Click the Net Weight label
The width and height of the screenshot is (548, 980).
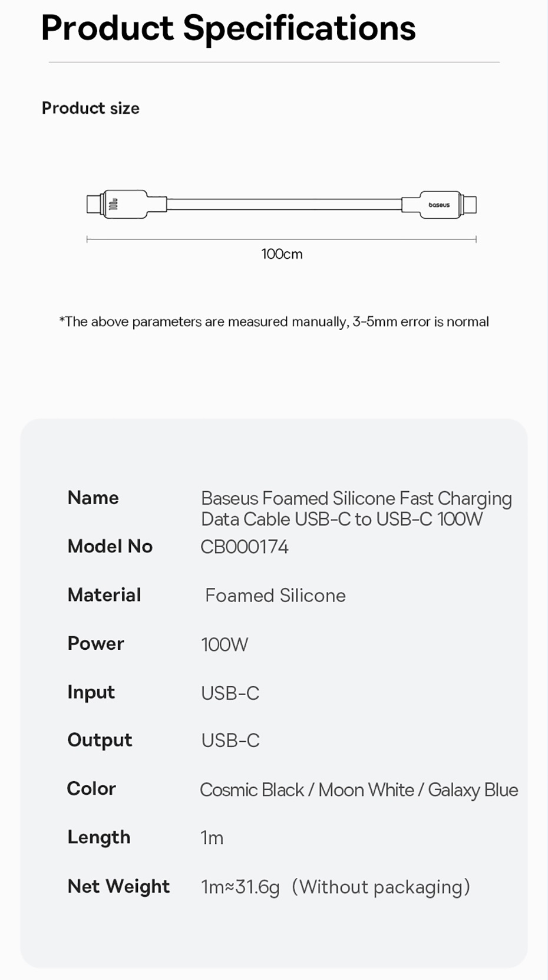(118, 886)
